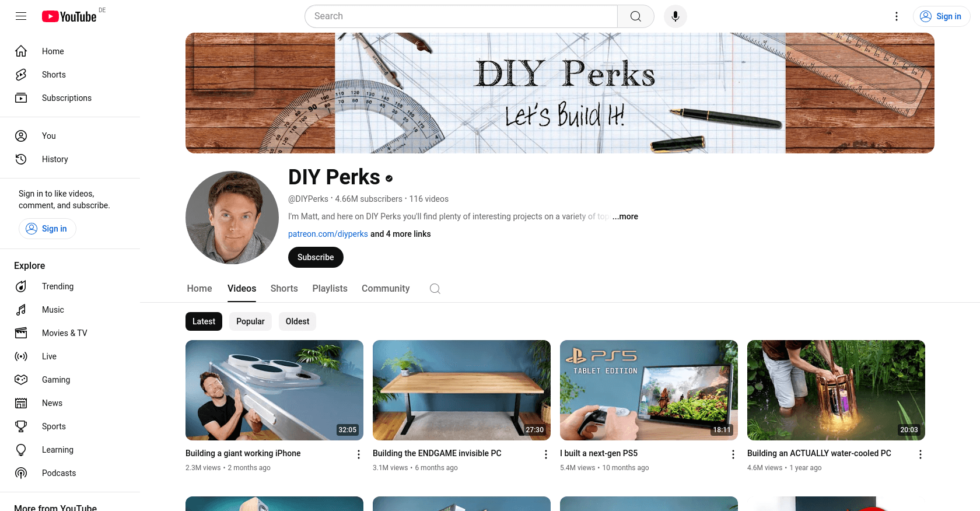Open the patreon.com/diyperks link
Viewport: 980px width, 511px height.
(x=328, y=234)
